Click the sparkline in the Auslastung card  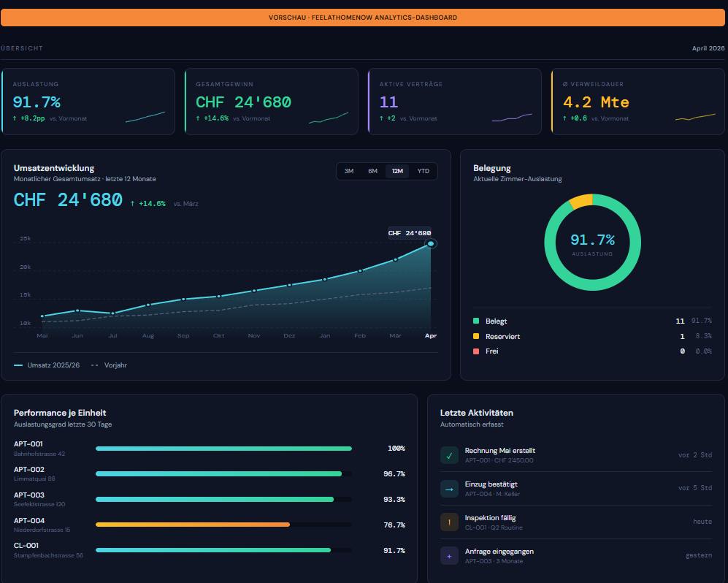point(146,115)
